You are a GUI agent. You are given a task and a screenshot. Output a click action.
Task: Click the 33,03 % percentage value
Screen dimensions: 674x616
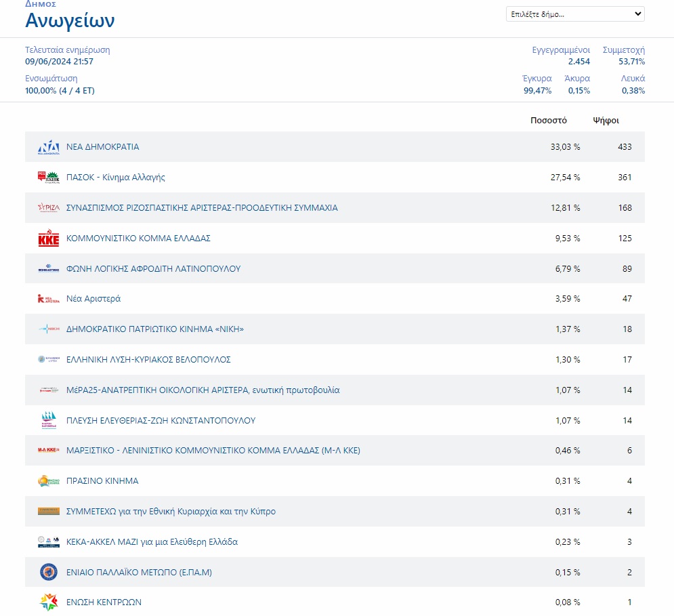click(x=565, y=147)
